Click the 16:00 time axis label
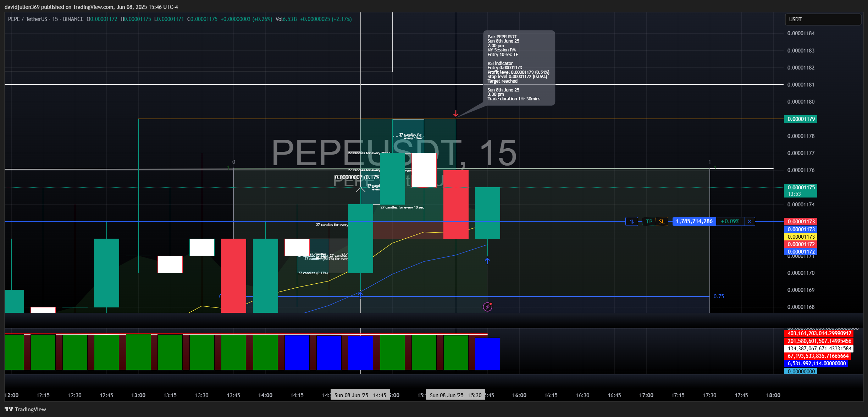 click(519, 395)
